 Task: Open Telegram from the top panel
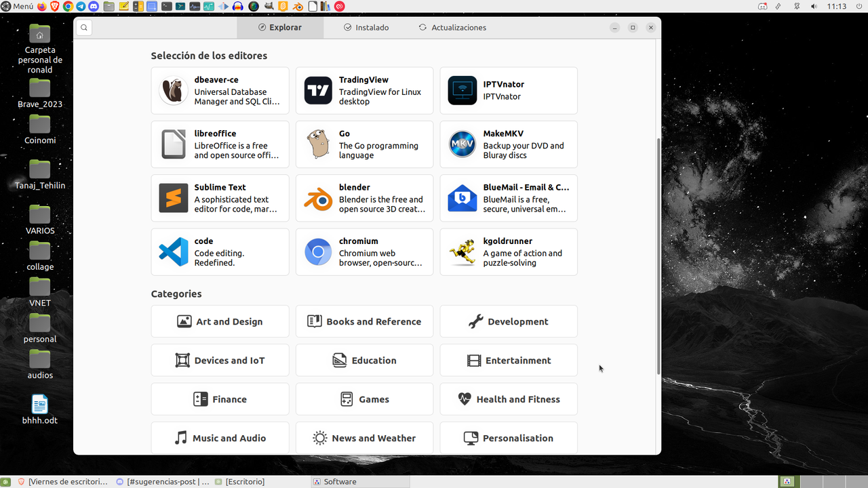[x=81, y=6]
